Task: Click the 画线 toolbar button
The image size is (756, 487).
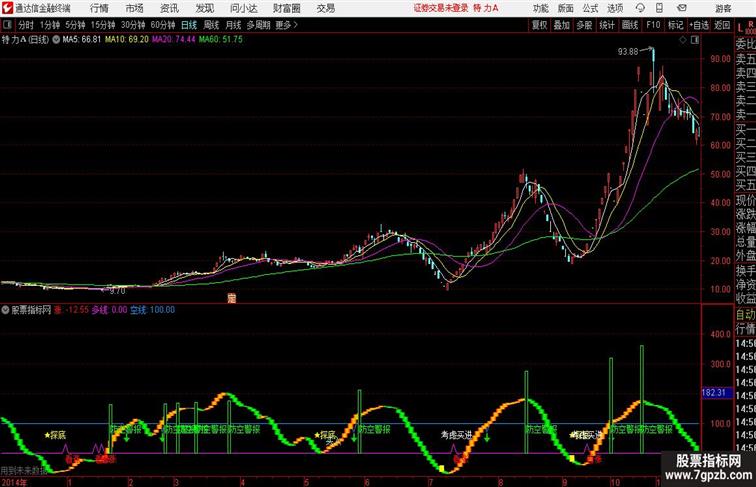Action: (x=630, y=25)
